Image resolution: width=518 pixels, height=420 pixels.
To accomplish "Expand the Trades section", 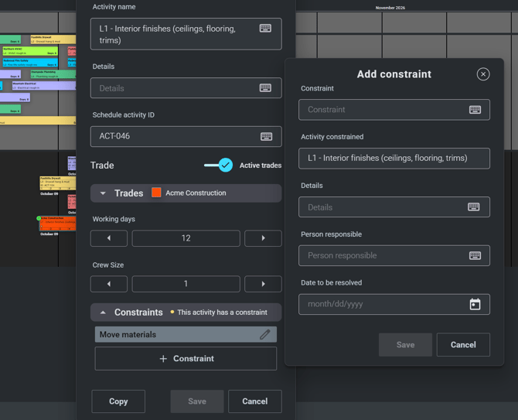I will pos(103,193).
